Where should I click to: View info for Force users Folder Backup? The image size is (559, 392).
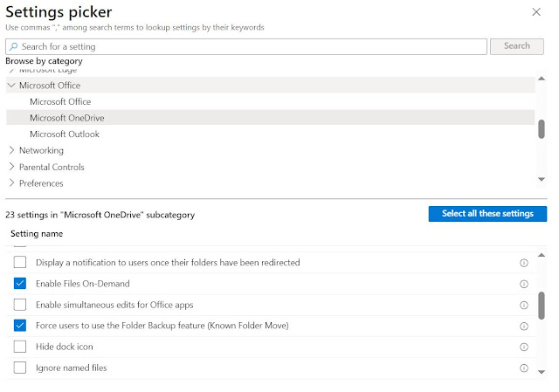(x=524, y=326)
